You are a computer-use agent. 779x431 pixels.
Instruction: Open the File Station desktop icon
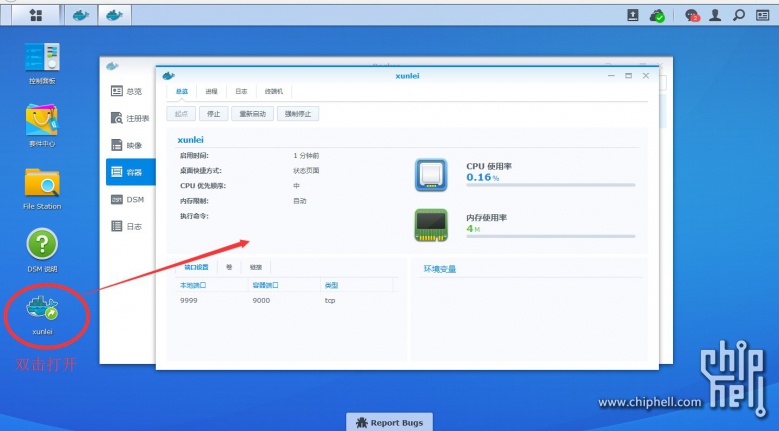[42, 189]
